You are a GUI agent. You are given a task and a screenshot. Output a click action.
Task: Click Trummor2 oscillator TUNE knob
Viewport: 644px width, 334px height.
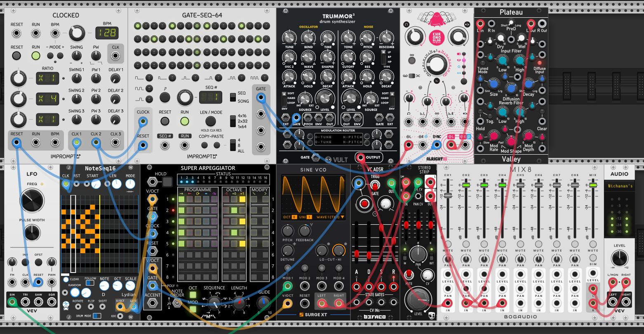pos(289,38)
